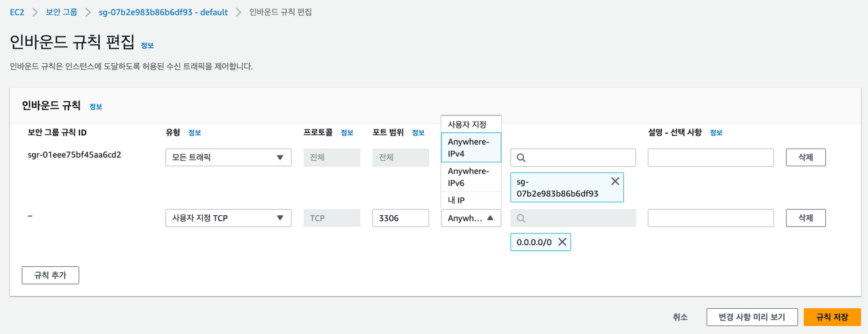This screenshot has height=334, width=868.
Task: Click 규칙 추가 button
Action: click(x=51, y=275)
